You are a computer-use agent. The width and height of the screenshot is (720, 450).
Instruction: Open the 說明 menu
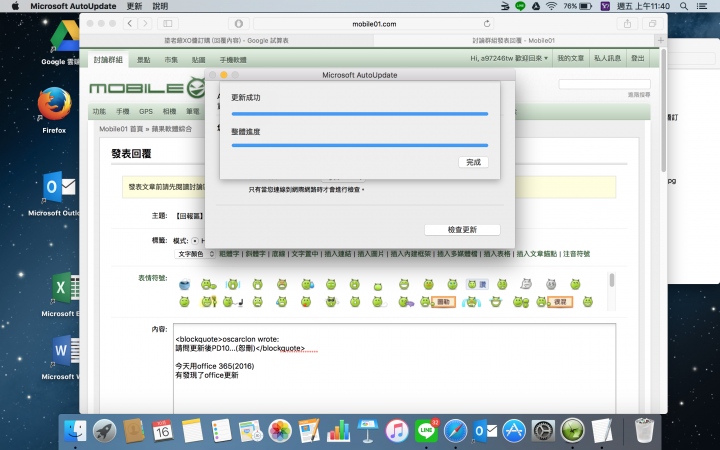(x=160, y=6)
